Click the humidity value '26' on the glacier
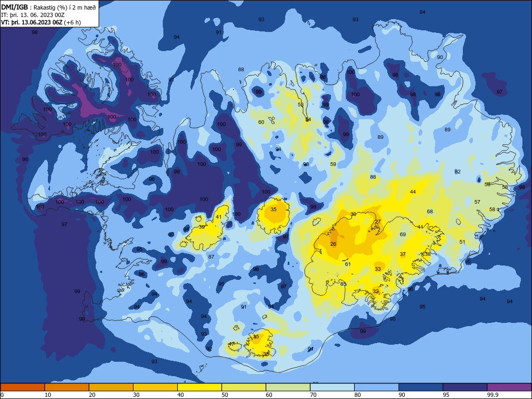 click(x=333, y=244)
